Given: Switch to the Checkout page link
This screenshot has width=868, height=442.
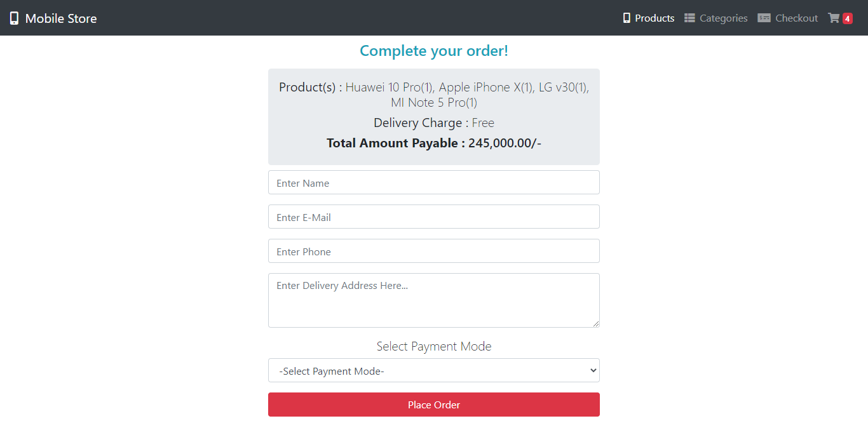Looking at the screenshot, I should pyautogui.click(x=795, y=18).
